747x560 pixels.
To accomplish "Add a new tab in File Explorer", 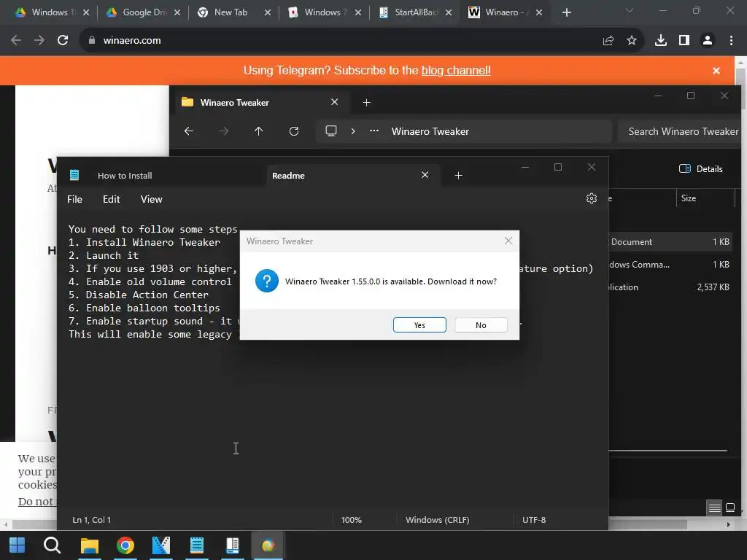I will tap(366, 102).
